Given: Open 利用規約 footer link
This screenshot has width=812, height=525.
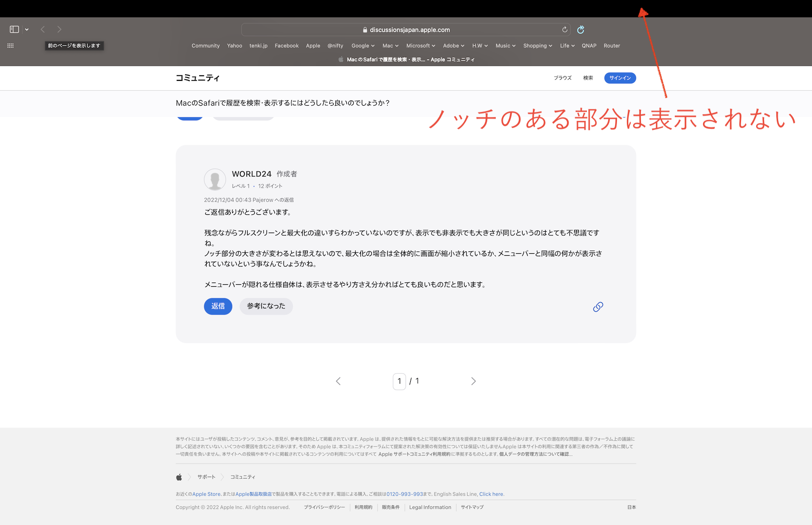Looking at the screenshot, I should [x=363, y=507].
